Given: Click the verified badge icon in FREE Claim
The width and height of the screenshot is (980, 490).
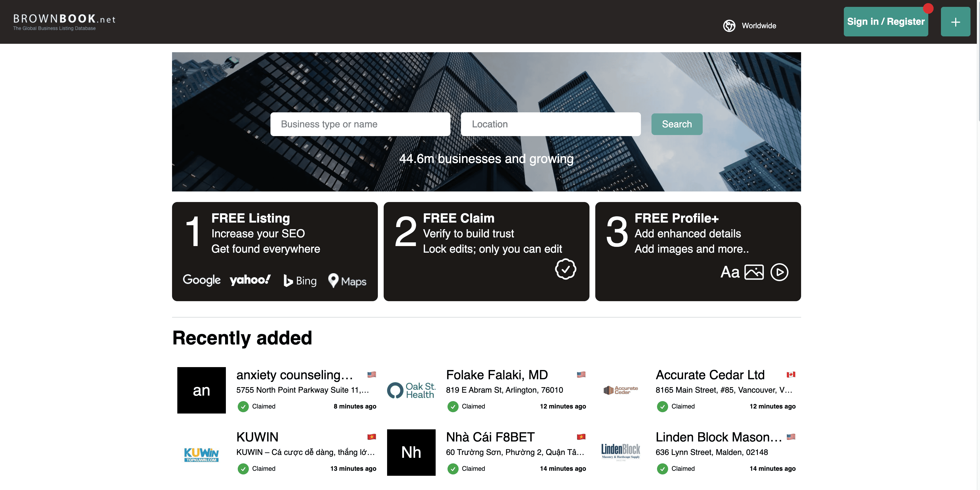Looking at the screenshot, I should pyautogui.click(x=565, y=269).
